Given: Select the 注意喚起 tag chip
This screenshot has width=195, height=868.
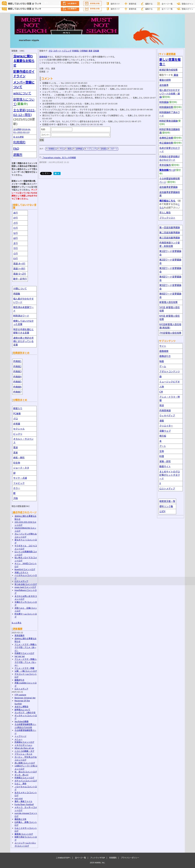Looking at the screenshot, I should point(78,149).
